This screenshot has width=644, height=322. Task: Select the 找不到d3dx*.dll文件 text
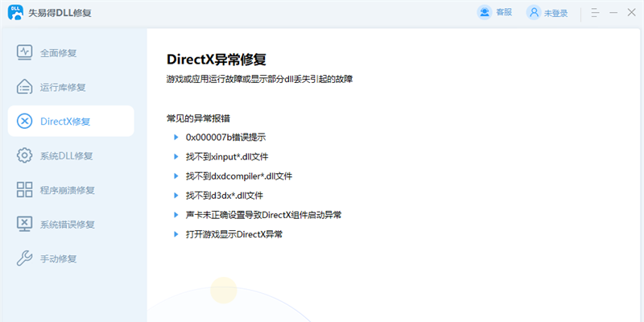pos(225,196)
